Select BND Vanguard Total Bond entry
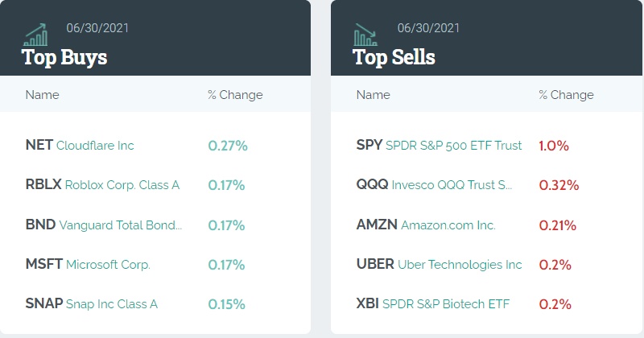Image resolution: width=644 pixels, height=338 pixels. [x=104, y=225]
